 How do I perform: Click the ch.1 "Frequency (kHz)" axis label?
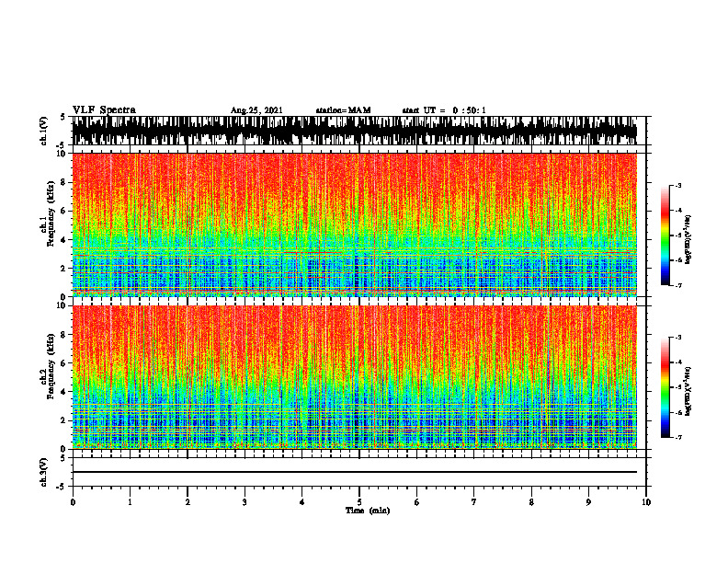click(x=51, y=214)
